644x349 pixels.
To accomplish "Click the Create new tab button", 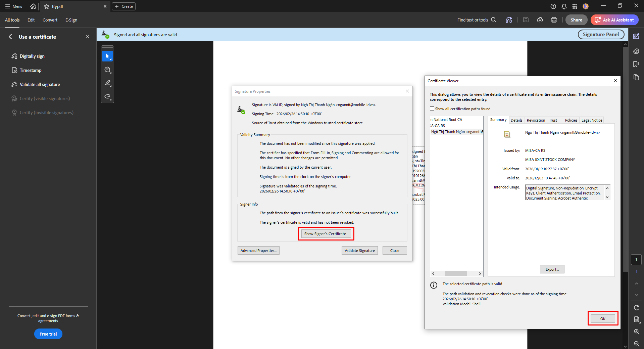I will [124, 6].
